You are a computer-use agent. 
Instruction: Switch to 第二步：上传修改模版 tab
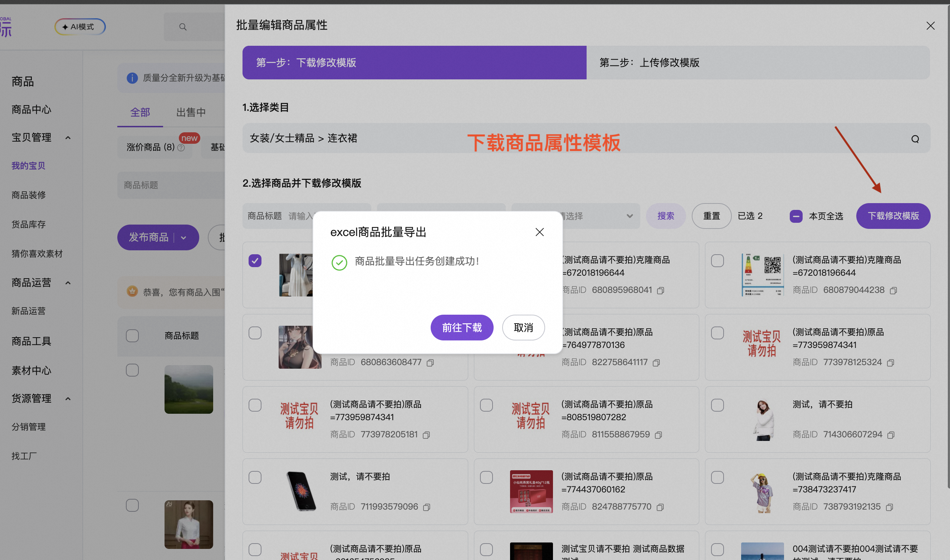pos(758,62)
